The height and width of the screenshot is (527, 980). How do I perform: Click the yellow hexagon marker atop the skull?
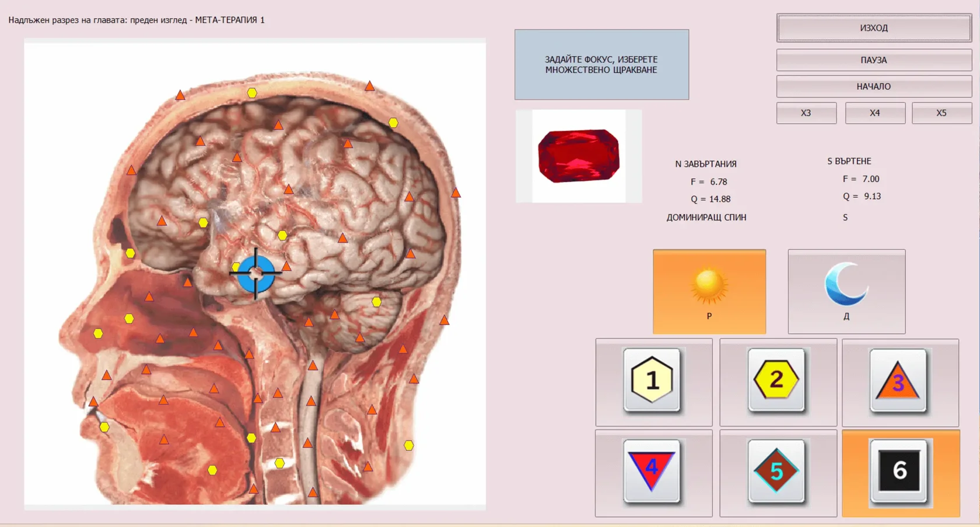click(252, 93)
